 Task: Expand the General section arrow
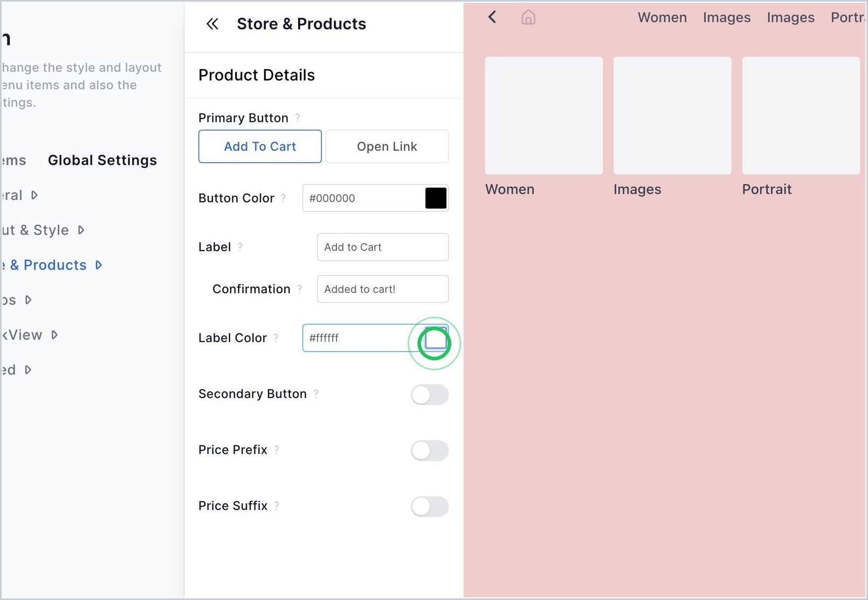(x=35, y=195)
